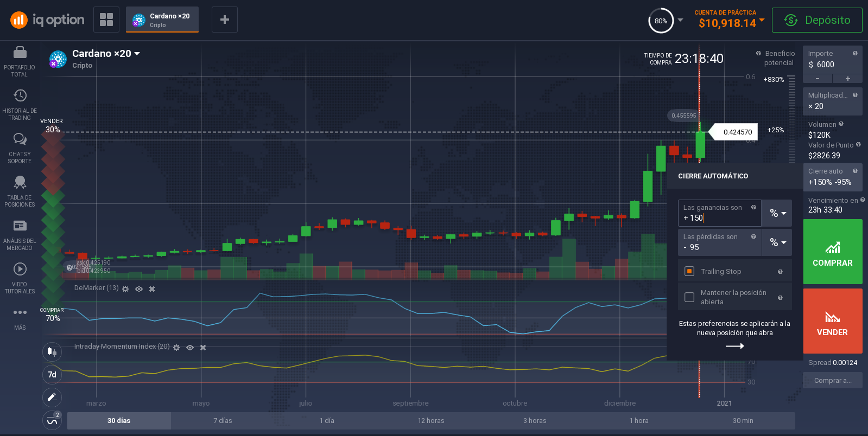Open the Multiplicador ×20 selector
The width and height of the screenshot is (868, 436).
[833, 101]
